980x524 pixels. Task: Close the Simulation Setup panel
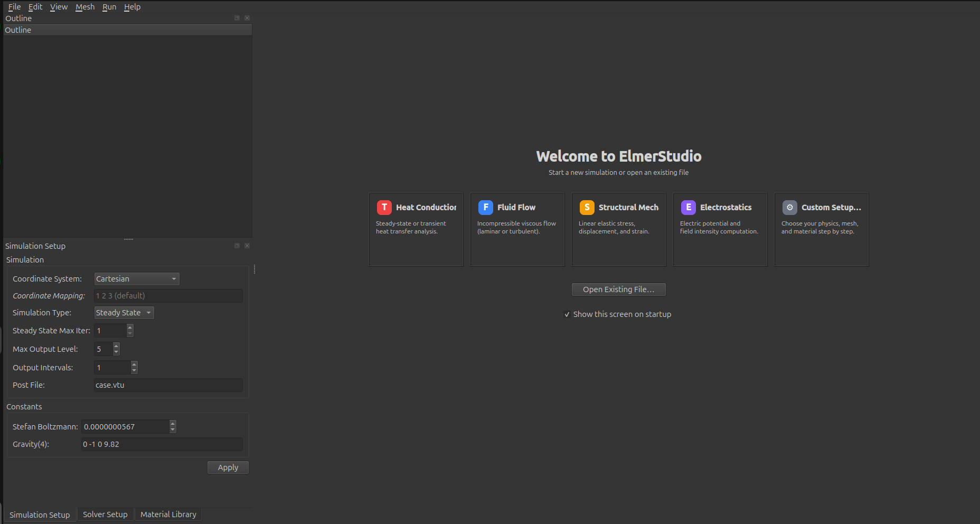(247, 246)
